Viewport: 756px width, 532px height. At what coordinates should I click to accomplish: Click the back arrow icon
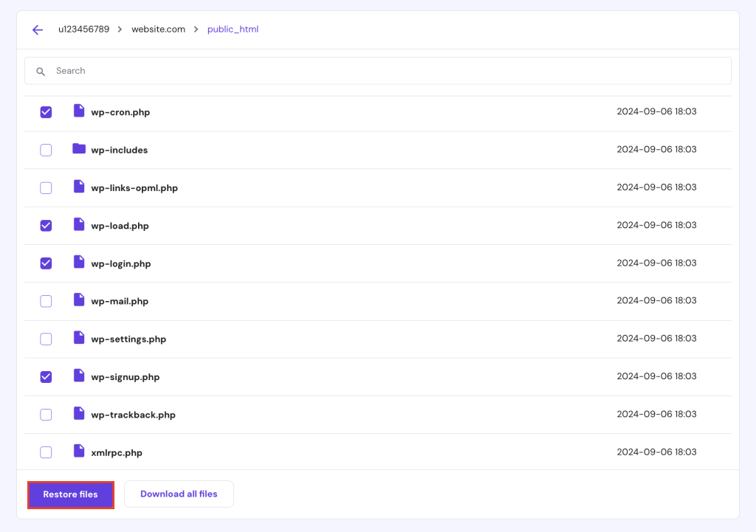click(x=37, y=30)
